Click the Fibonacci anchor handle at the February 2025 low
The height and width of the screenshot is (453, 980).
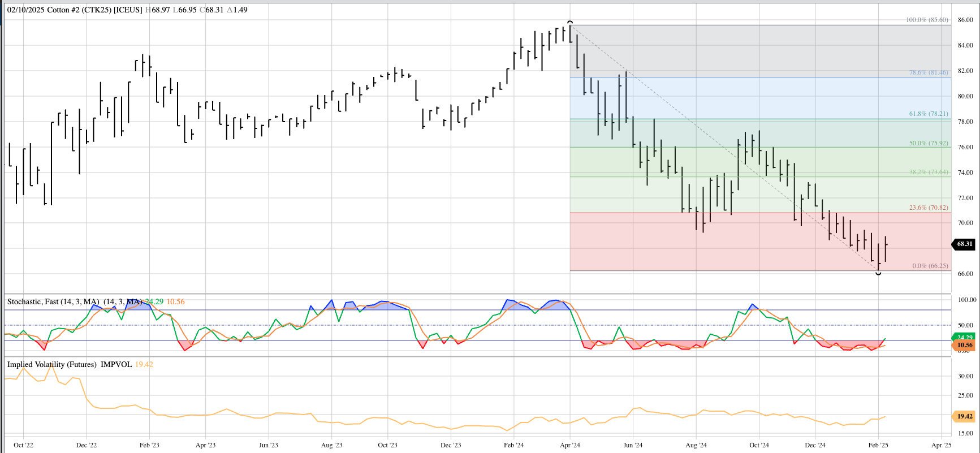click(878, 273)
